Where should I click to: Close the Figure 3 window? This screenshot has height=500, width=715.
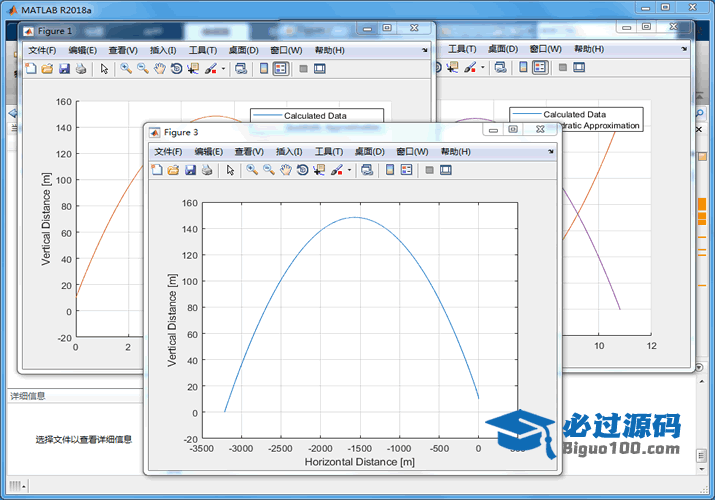click(540, 129)
